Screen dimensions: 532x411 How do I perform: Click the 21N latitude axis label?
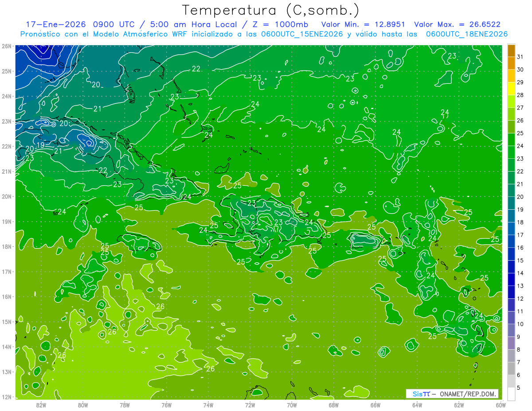tap(6, 172)
